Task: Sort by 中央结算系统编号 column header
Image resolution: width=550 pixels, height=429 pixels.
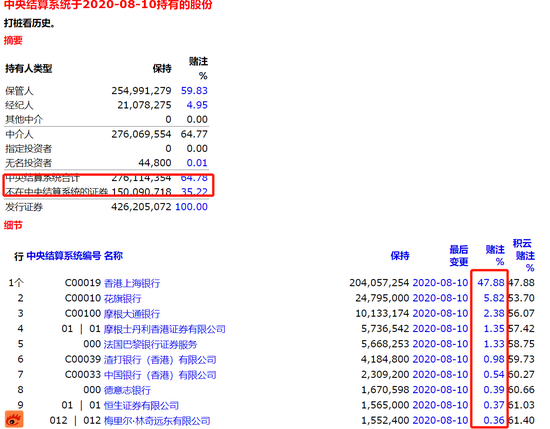Action: point(63,256)
